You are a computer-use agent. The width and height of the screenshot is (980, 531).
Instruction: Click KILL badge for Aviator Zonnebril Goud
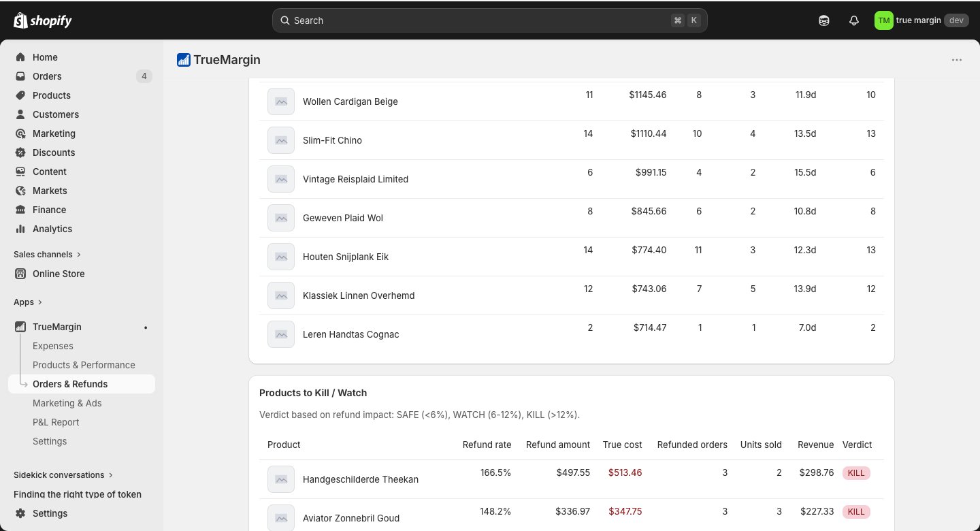856,511
